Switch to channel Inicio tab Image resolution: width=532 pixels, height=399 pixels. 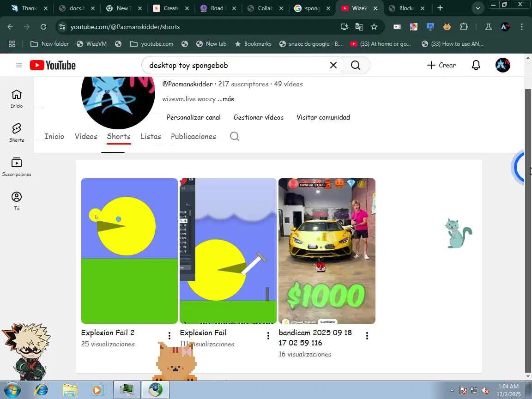[x=54, y=136]
